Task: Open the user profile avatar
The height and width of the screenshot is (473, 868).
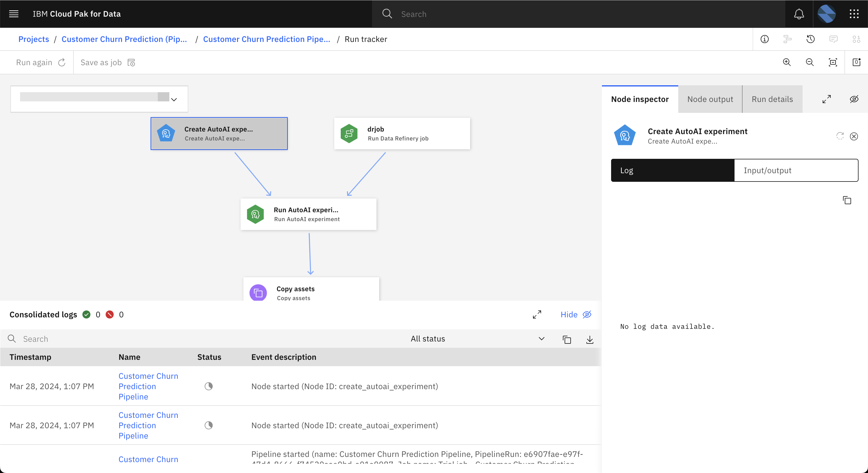Action: (827, 14)
